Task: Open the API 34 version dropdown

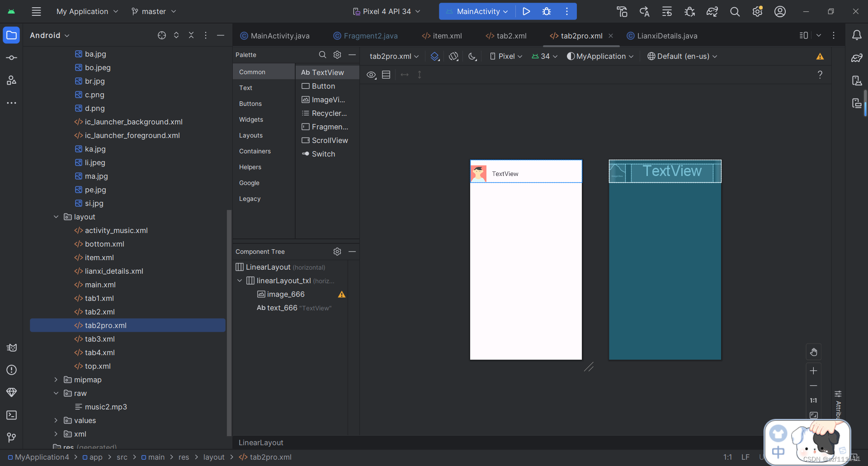Action: 544,56
